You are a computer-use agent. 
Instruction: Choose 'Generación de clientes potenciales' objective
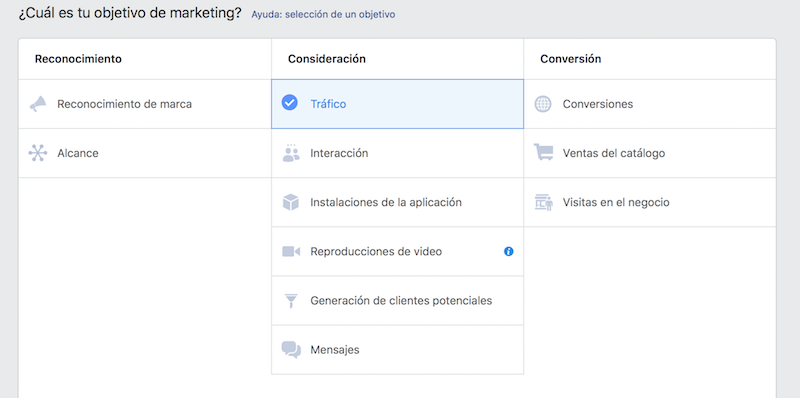[x=401, y=301]
